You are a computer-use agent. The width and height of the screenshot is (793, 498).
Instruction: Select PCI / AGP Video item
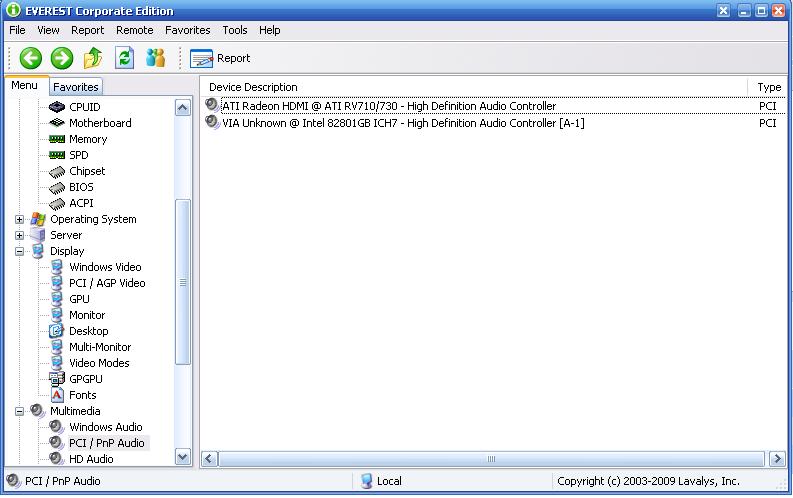click(x=107, y=283)
